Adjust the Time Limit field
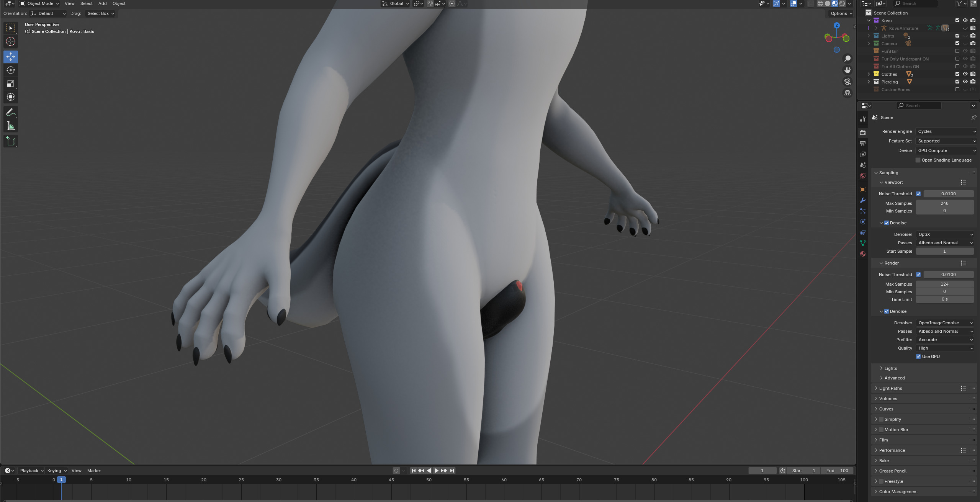 pyautogui.click(x=945, y=299)
